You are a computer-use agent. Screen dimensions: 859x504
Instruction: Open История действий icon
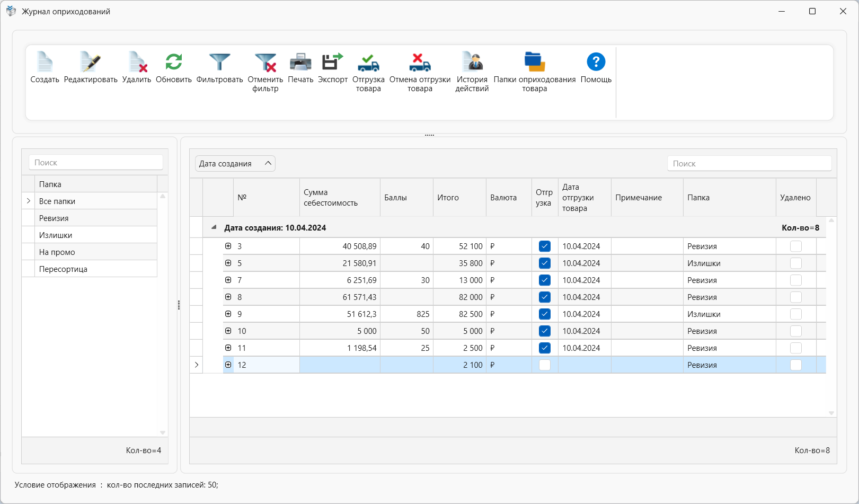pos(472,62)
